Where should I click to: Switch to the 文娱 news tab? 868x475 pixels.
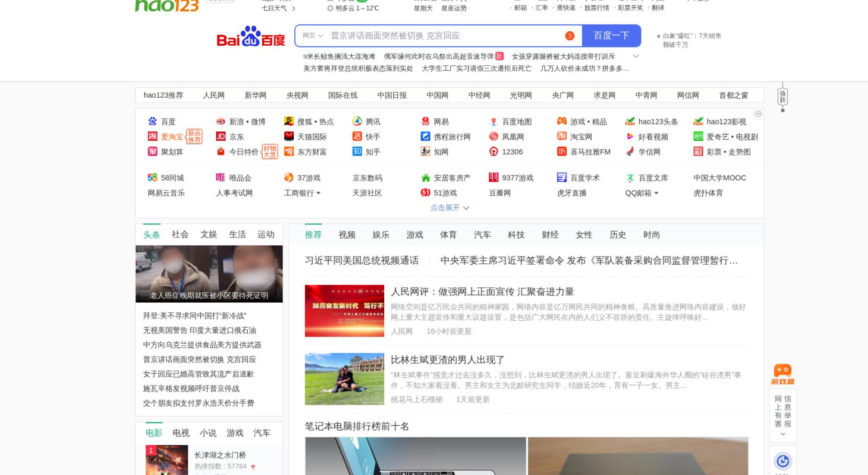[x=208, y=234]
